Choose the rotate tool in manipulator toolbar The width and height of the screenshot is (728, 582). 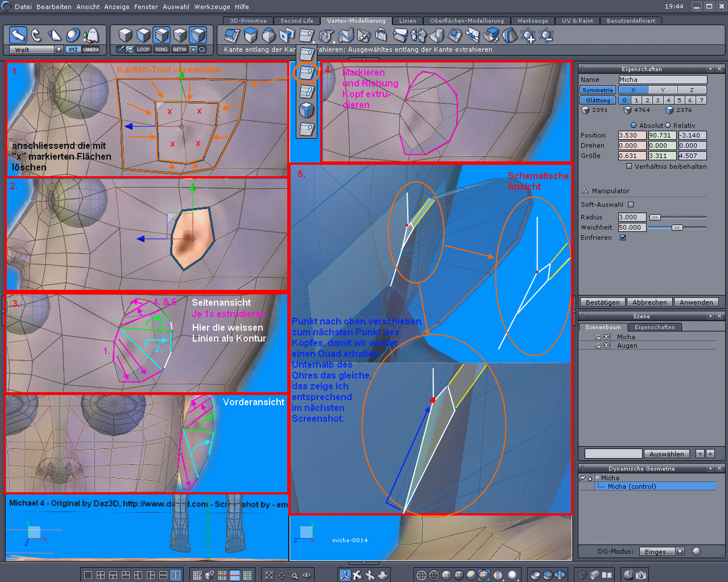tap(36, 35)
